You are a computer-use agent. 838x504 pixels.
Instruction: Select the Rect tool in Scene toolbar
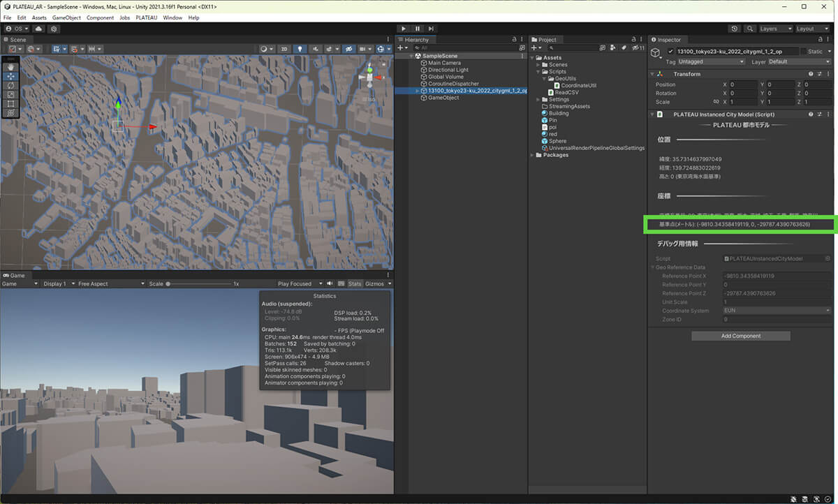tap(10, 104)
